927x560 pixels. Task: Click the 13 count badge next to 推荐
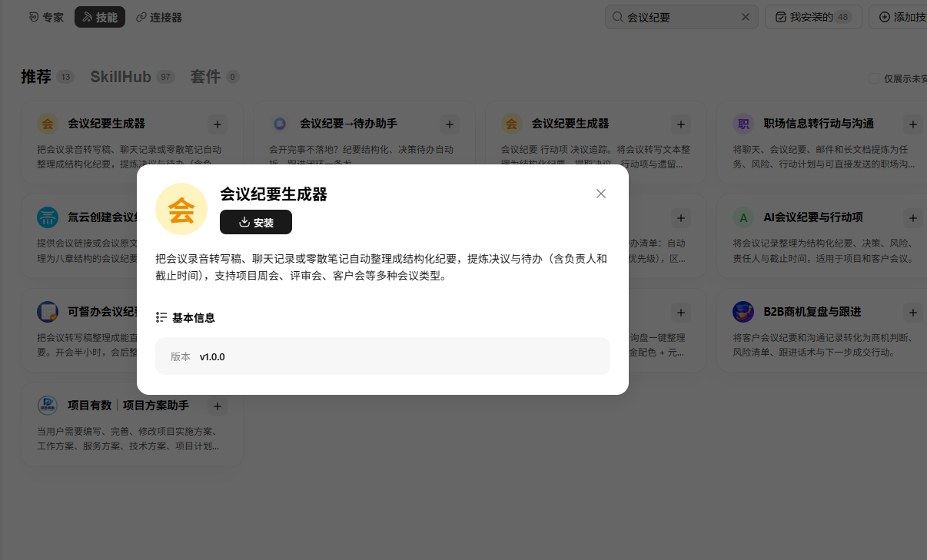click(x=65, y=77)
